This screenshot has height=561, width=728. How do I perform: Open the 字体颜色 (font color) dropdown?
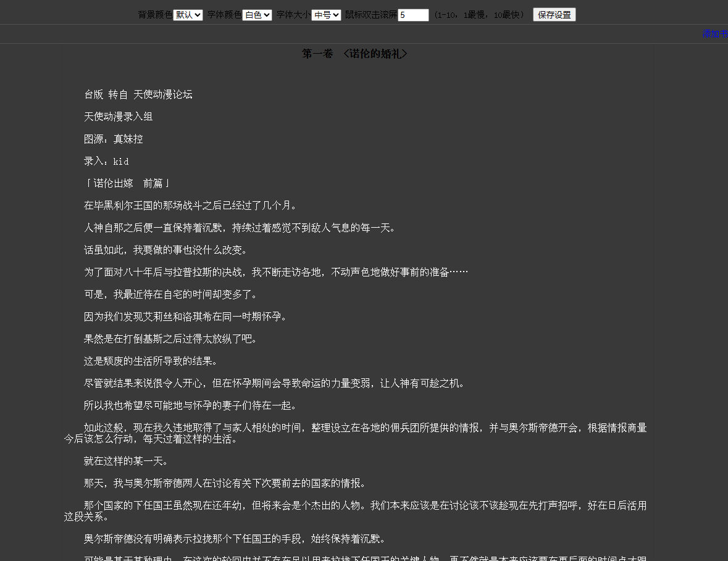[x=257, y=15]
